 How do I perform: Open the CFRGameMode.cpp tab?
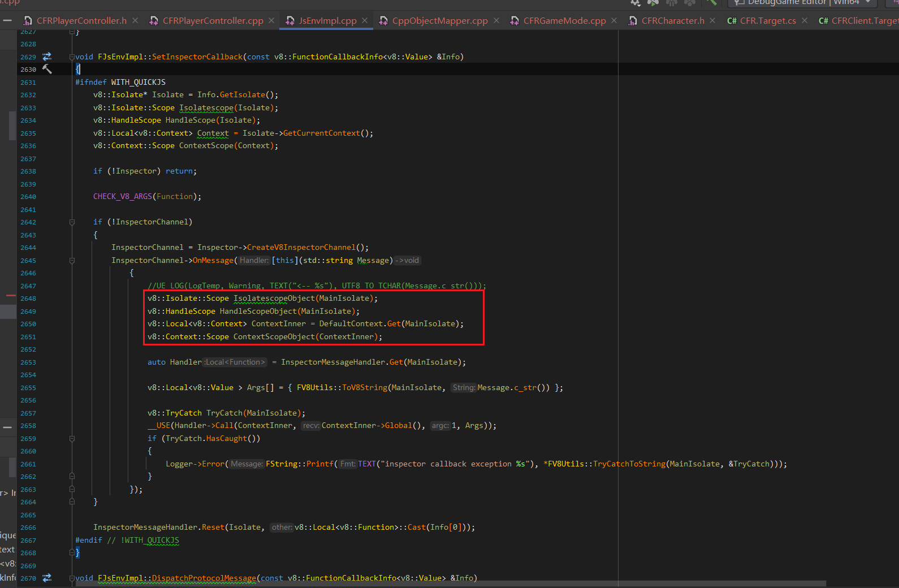pos(564,21)
